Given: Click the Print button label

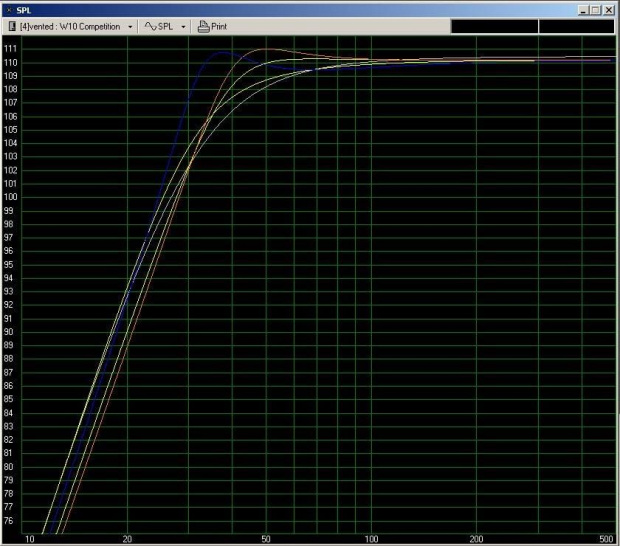Looking at the screenshot, I should coord(219,26).
